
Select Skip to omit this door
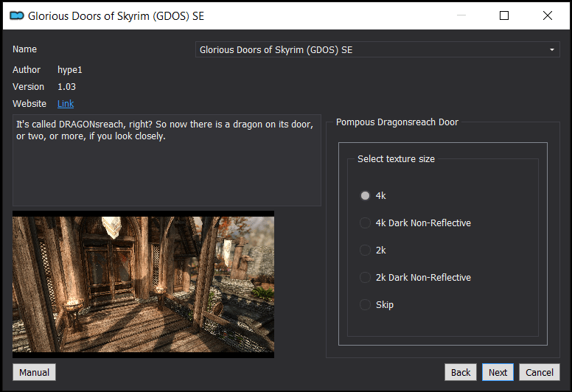(x=365, y=304)
